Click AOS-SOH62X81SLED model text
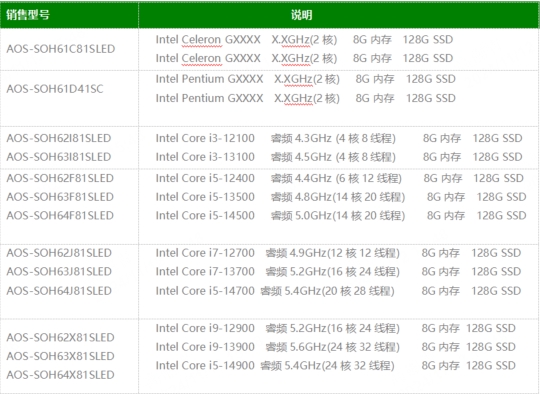The width and height of the screenshot is (540, 394). pos(60,337)
